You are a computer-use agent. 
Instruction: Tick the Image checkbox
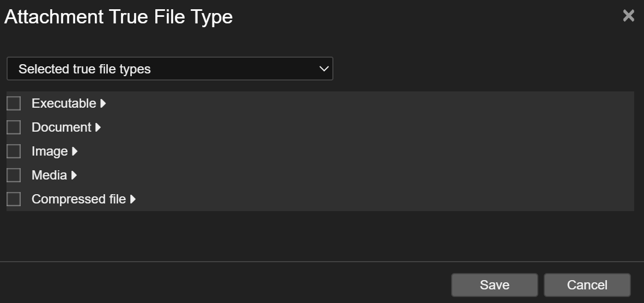pos(14,151)
